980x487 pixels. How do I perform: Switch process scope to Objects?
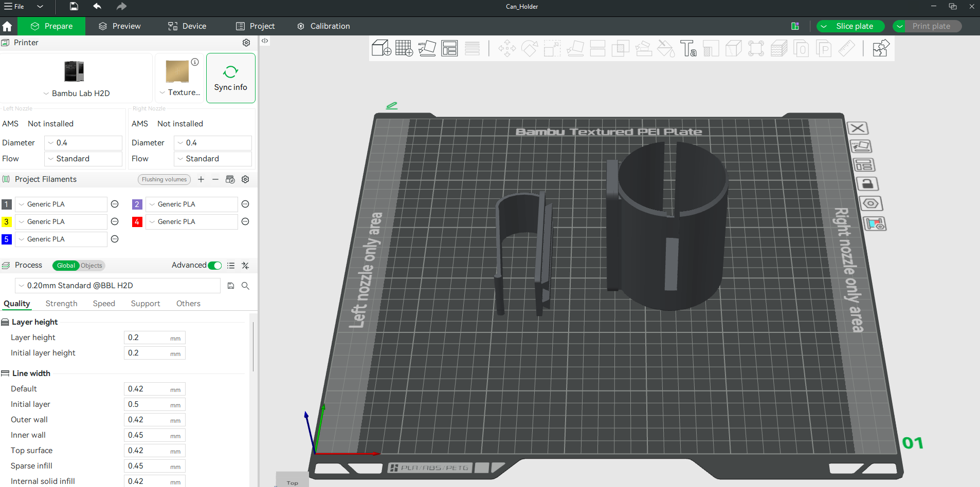(92, 266)
